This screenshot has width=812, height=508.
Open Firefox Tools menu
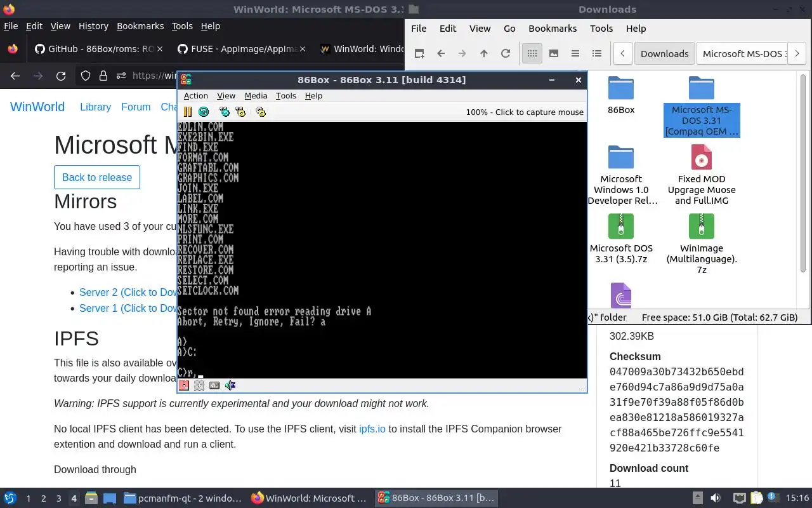[182, 26]
